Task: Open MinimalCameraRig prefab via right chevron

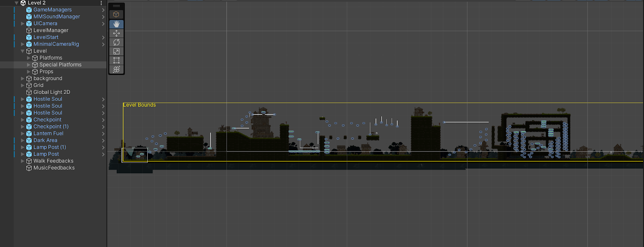Action: tap(103, 44)
